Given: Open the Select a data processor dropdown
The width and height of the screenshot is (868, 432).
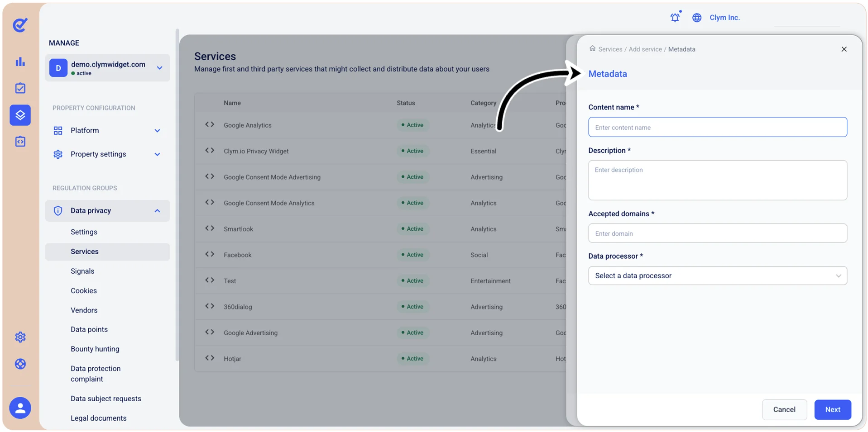Looking at the screenshot, I should coord(717,275).
